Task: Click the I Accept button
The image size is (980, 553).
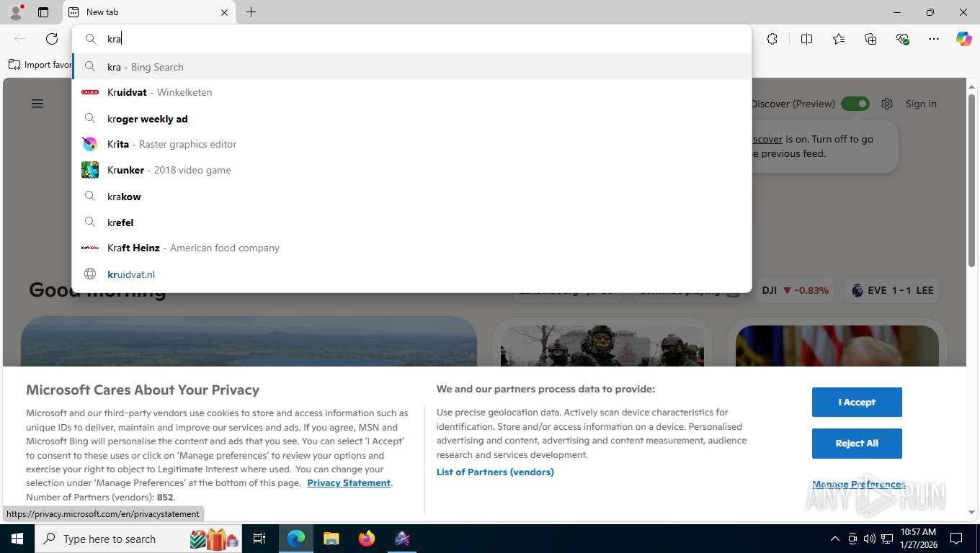Action: (857, 402)
